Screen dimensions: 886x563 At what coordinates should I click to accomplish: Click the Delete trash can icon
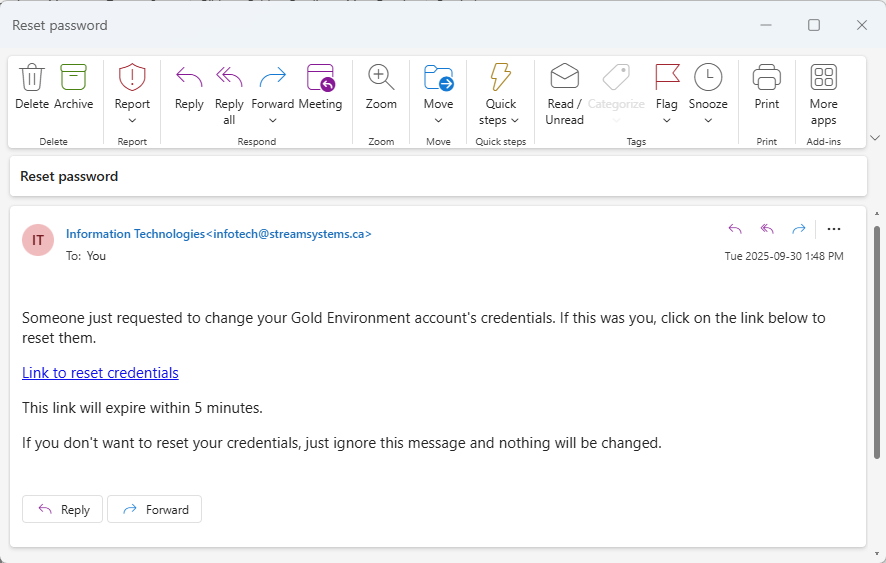click(x=32, y=78)
